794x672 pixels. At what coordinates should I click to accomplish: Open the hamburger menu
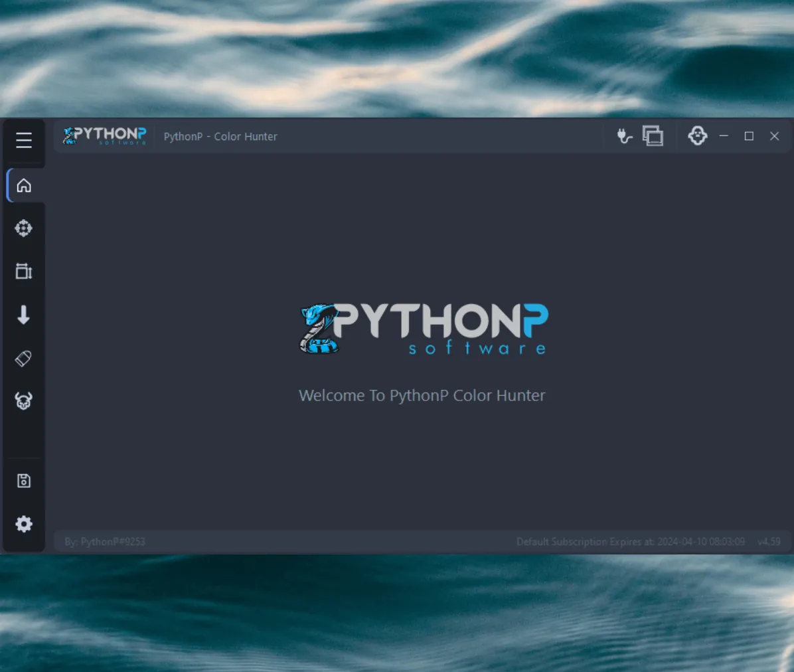coord(24,140)
